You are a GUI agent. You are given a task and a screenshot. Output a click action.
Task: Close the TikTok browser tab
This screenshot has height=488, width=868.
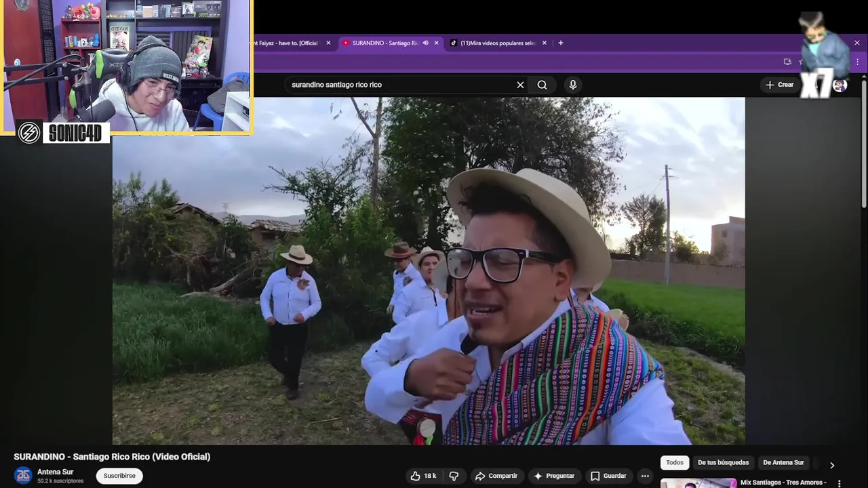tap(544, 43)
